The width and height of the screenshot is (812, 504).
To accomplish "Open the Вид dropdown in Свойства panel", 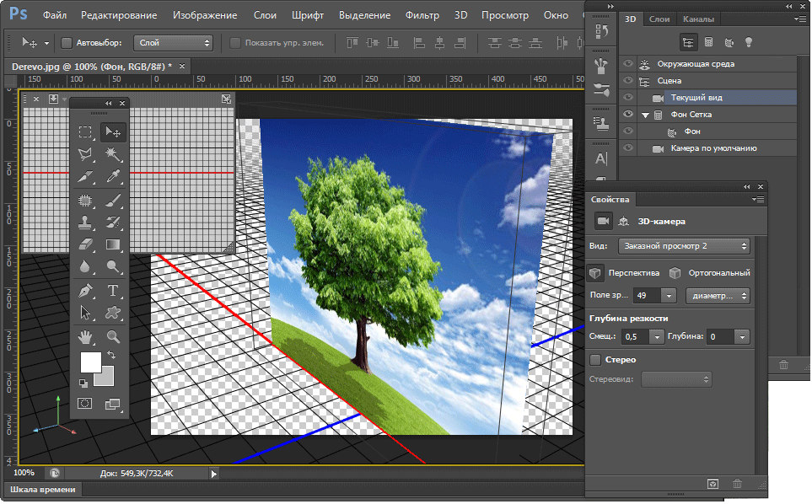I will [684, 246].
